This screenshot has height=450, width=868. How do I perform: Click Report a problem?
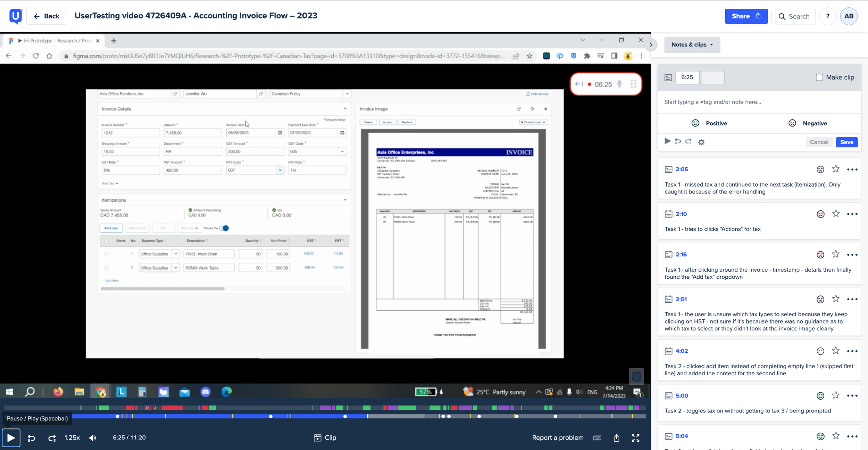pyautogui.click(x=558, y=438)
